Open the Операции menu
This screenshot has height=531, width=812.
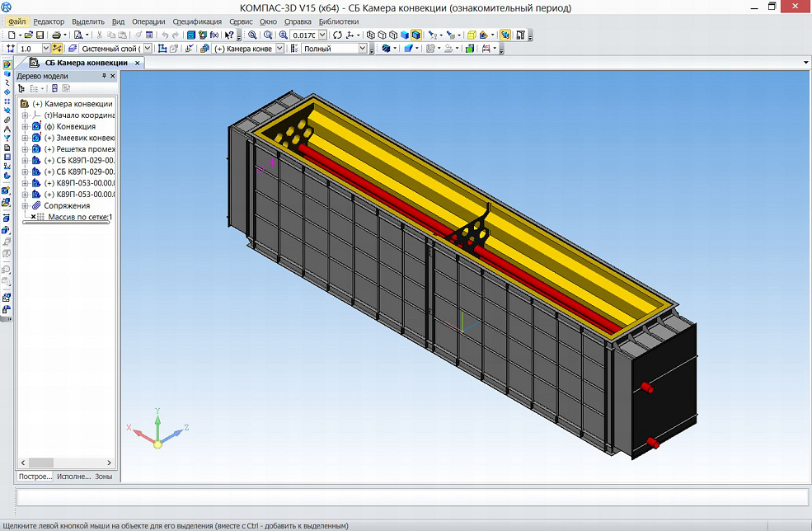(x=148, y=21)
